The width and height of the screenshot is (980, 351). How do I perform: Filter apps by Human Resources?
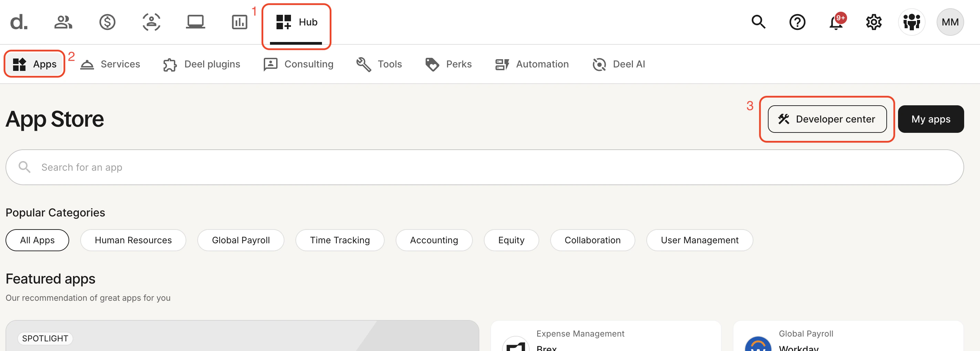[133, 240]
